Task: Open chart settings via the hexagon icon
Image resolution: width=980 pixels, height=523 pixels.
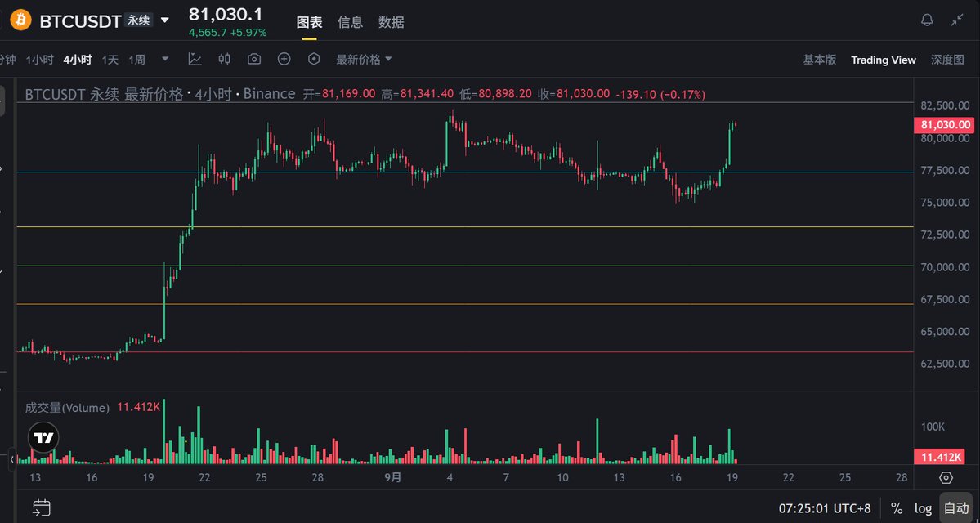Action: click(315, 59)
